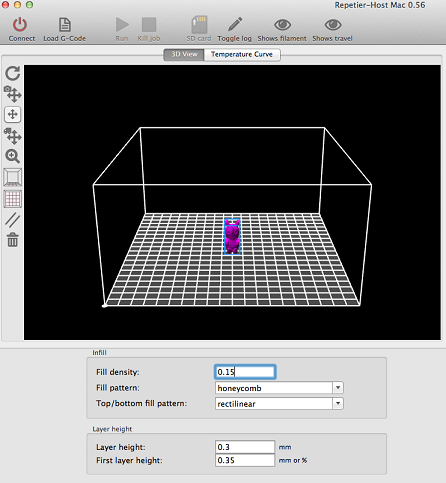Switch to Temperature Curve tab
446x483 pixels.
(x=242, y=54)
